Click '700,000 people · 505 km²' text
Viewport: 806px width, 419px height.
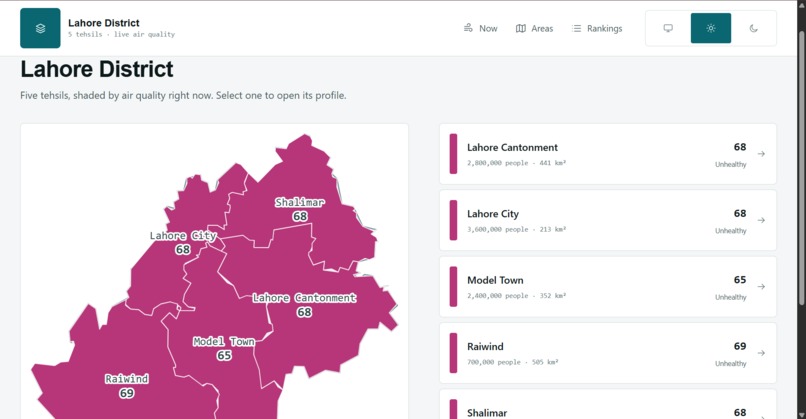click(x=512, y=362)
